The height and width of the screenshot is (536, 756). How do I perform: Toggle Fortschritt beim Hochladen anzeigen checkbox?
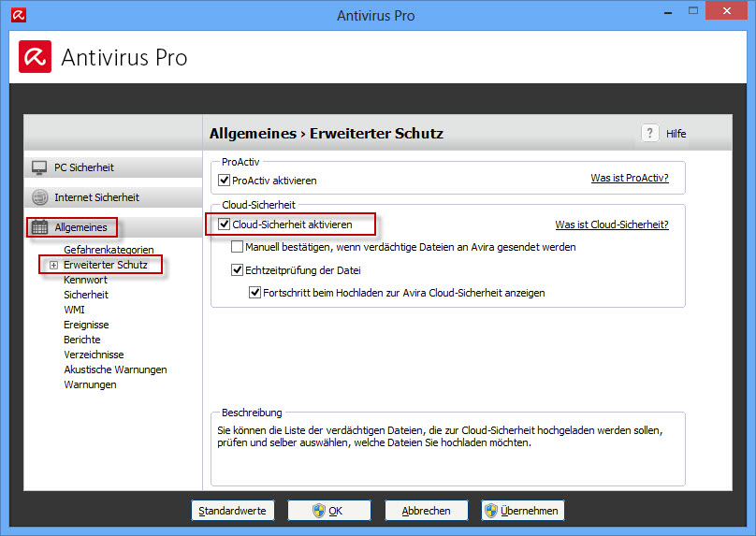pyautogui.click(x=255, y=293)
